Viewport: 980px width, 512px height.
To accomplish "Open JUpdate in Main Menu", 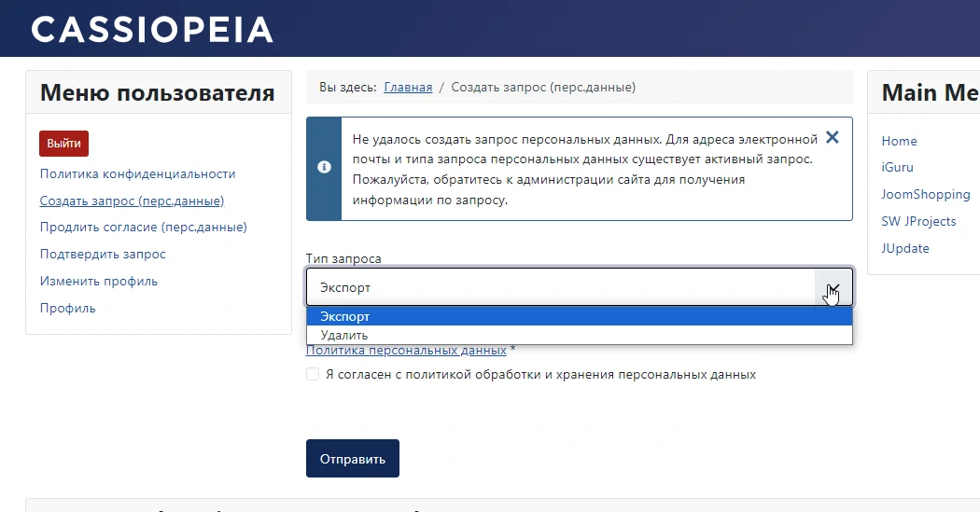I will pos(905,248).
